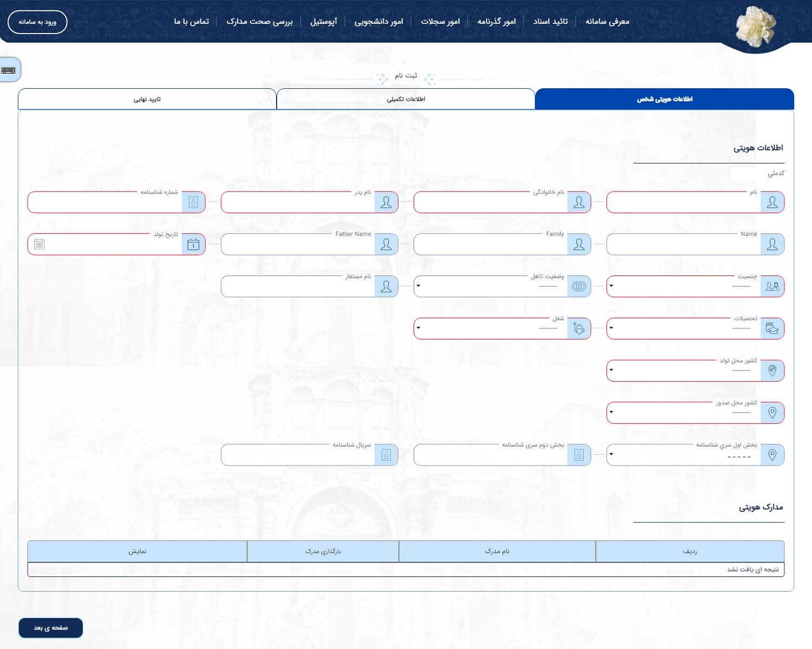Focus the English Name input field
The image size is (812, 649).
tap(684, 245)
